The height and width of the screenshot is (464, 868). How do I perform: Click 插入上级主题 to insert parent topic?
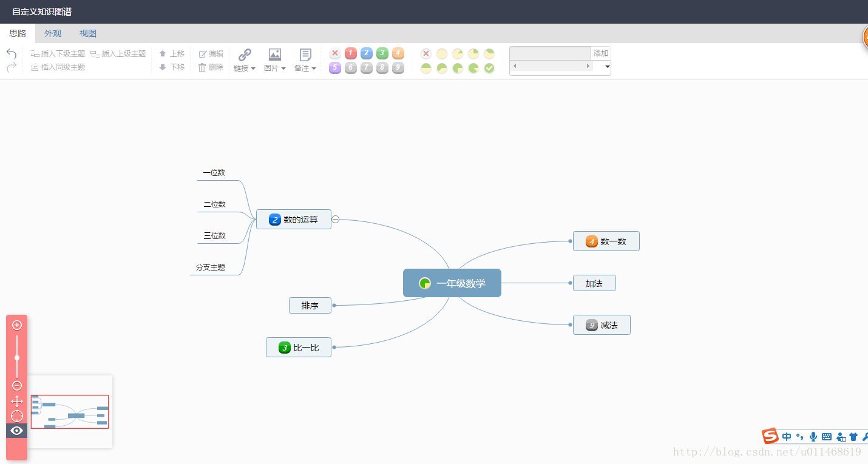click(118, 54)
